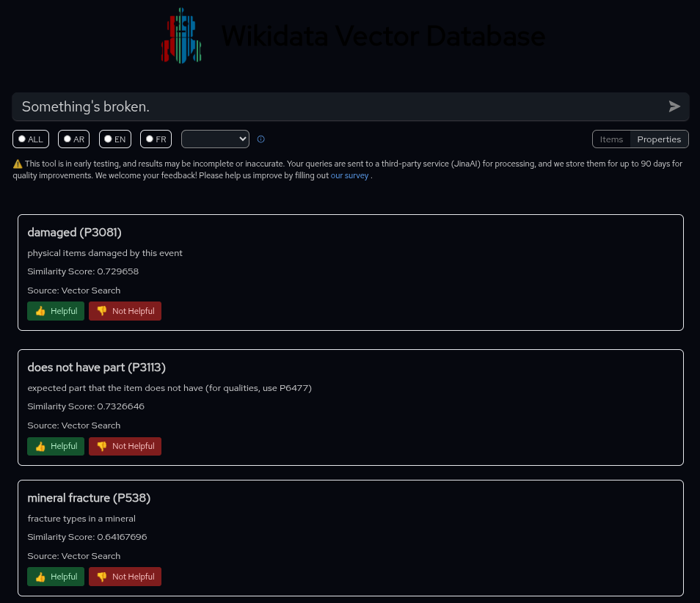Mark mineral fracture (P538) as Helpful
Screen dimensions: 700x603
(56, 577)
